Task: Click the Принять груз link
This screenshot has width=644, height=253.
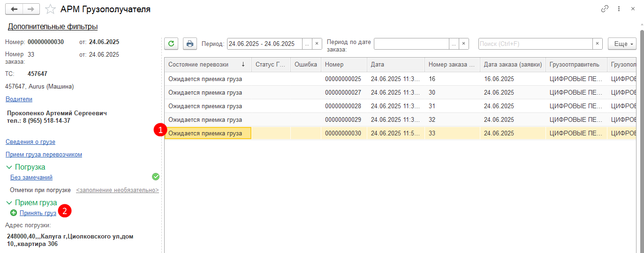Action: pyautogui.click(x=38, y=213)
